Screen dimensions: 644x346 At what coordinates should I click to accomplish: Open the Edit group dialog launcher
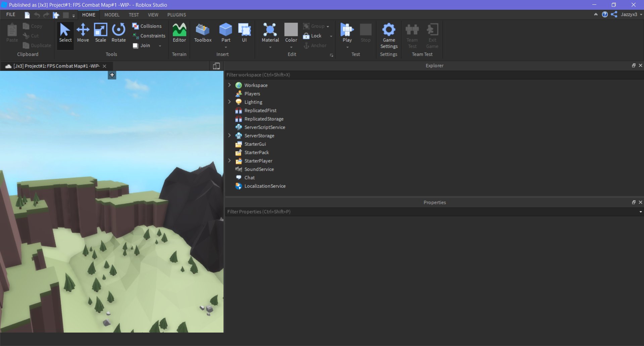pos(332,55)
